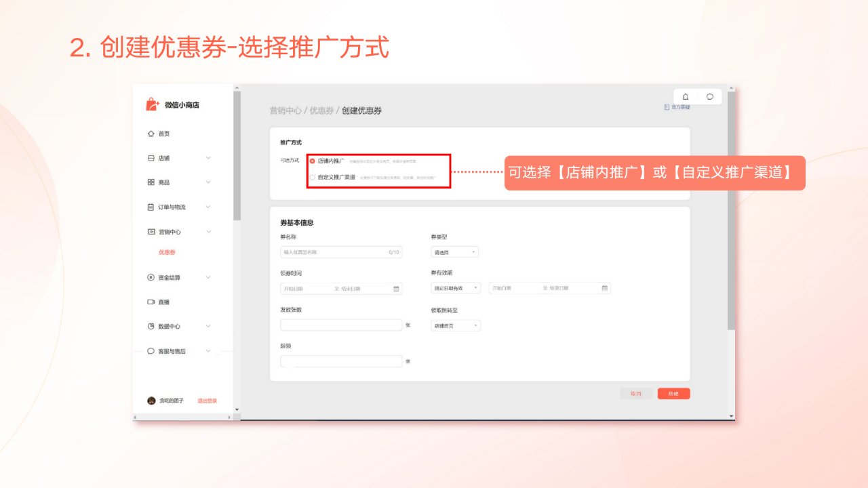The width and height of the screenshot is (868, 488).
Task: Click the 取消 cancel button
Action: click(636, 393)
